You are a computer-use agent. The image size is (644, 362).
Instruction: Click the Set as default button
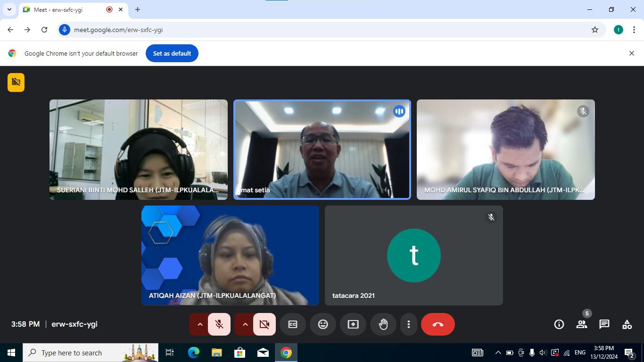(172, 53)
